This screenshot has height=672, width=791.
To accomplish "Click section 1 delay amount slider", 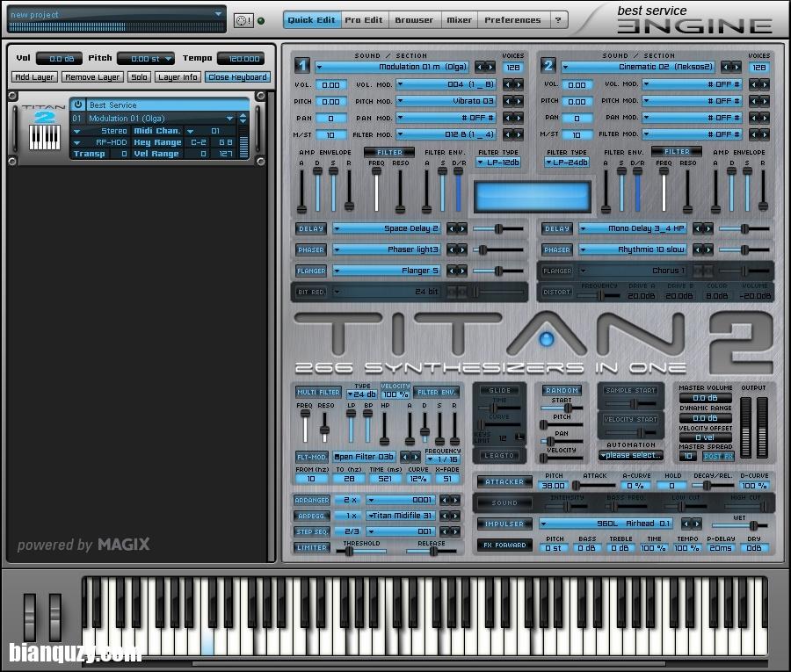I will (x=498, y=229).
